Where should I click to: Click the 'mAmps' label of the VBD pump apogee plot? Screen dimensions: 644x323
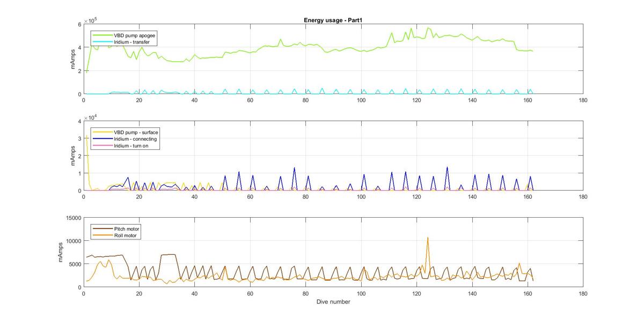click(x=72, y=59)
